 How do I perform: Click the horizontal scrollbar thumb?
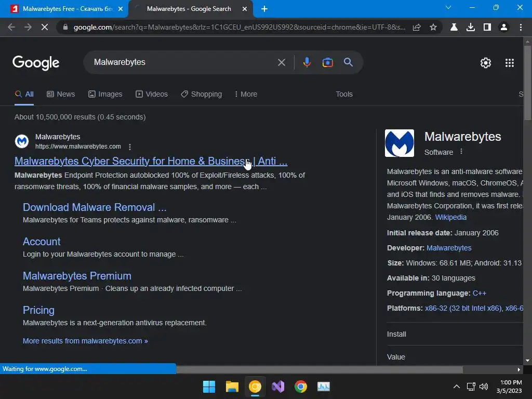320,369
